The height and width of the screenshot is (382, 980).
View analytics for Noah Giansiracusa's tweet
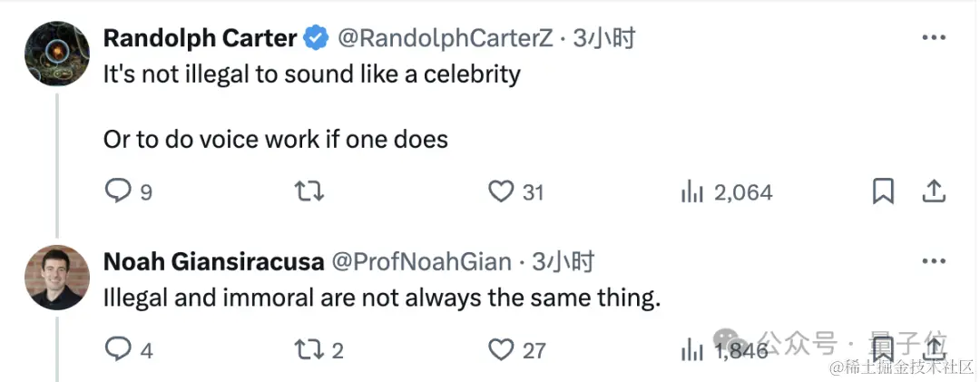[x=691, y=349]
